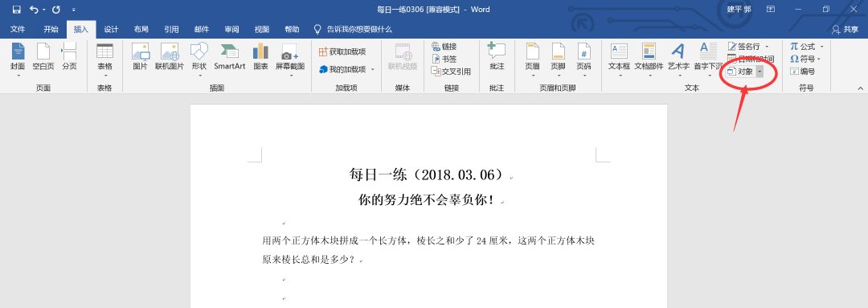Switch to the 布局 tab
This screenshot has width=868, height=308.
point(141,30)
